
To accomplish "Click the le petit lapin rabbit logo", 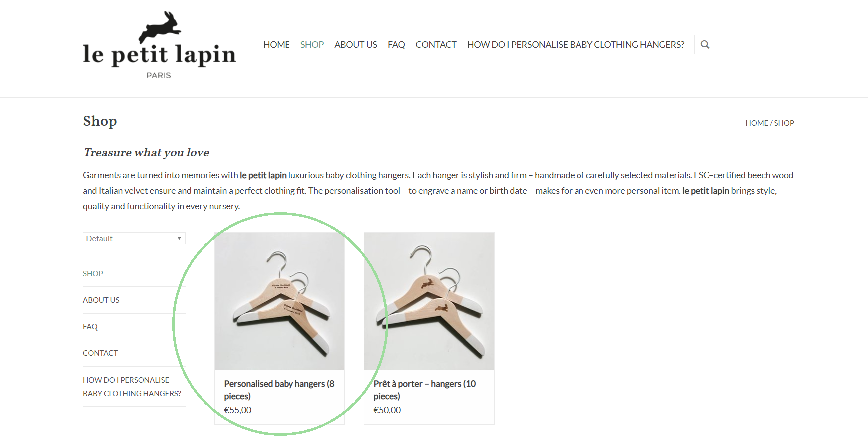I will 159,46.
